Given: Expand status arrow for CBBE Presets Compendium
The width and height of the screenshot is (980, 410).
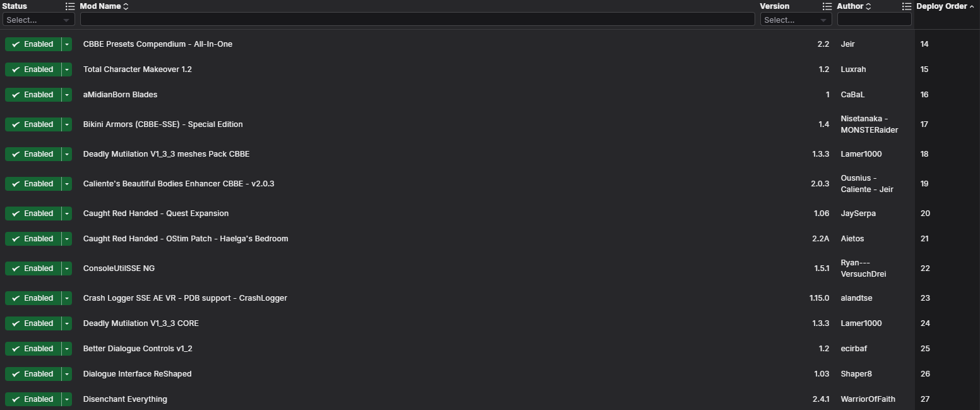Looking at the screenshot, I should [x=67, y=44].
